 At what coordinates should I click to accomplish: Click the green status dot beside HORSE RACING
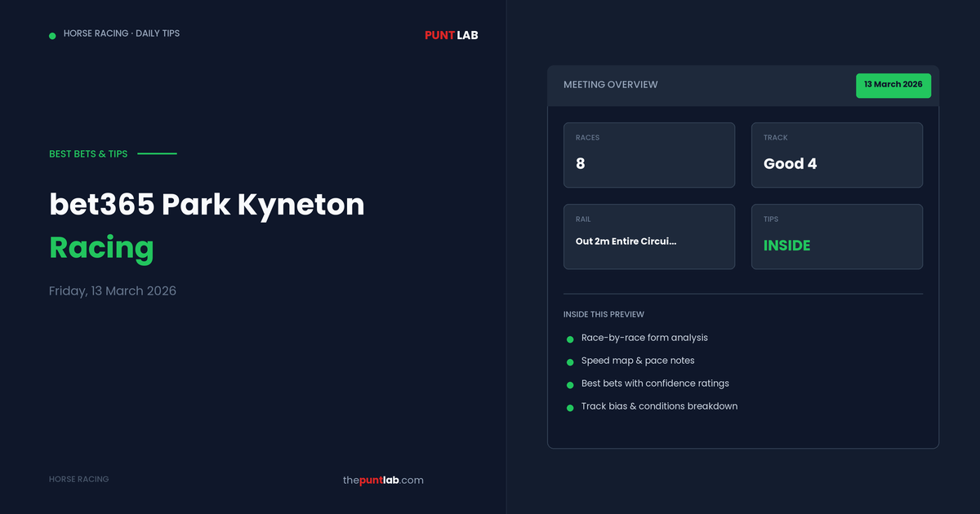52,33
